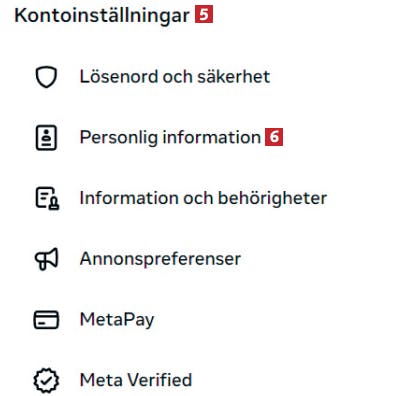418x396 pixels.
Task: Click the word säkerhet in the first entry
Action: (234, 77)
